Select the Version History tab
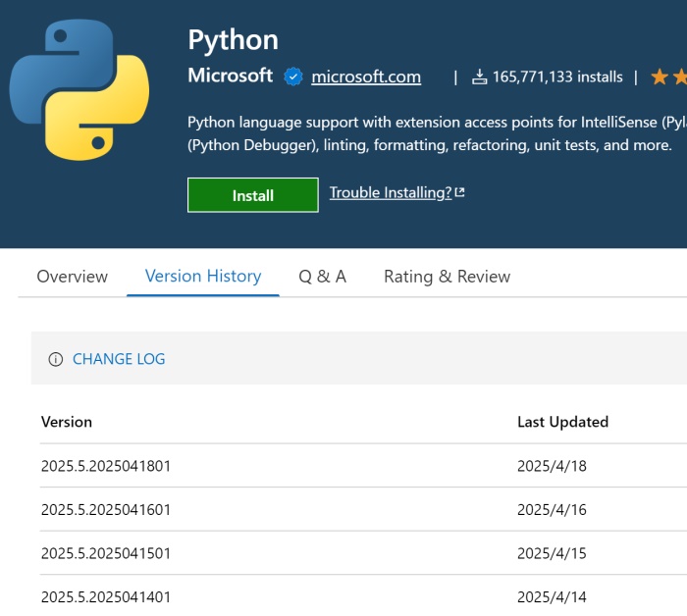This screenshot has width=687, height=616. click(x=203, y=277)
